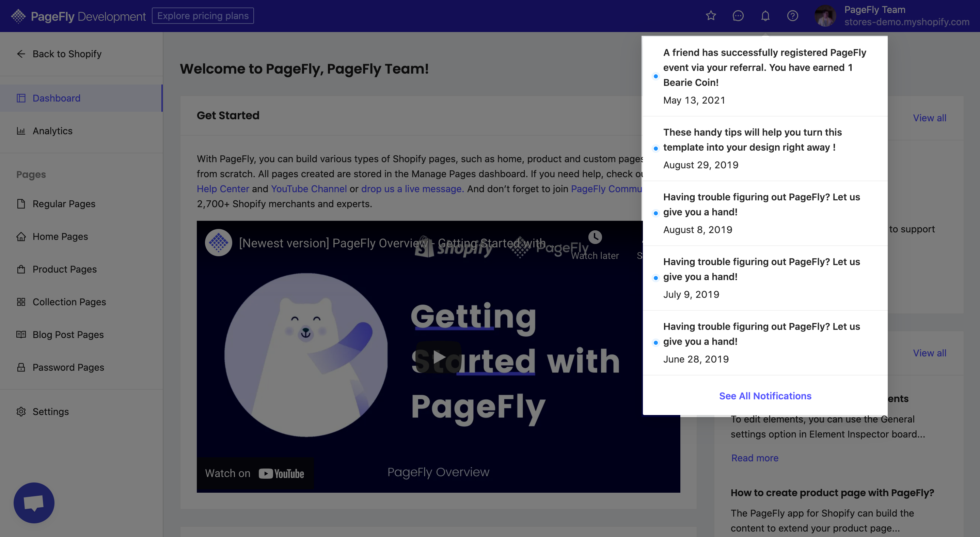The width and height of the screenshot is (980, 537).
Task: Open the star favorites icon in header
Action: click(711, 16)
